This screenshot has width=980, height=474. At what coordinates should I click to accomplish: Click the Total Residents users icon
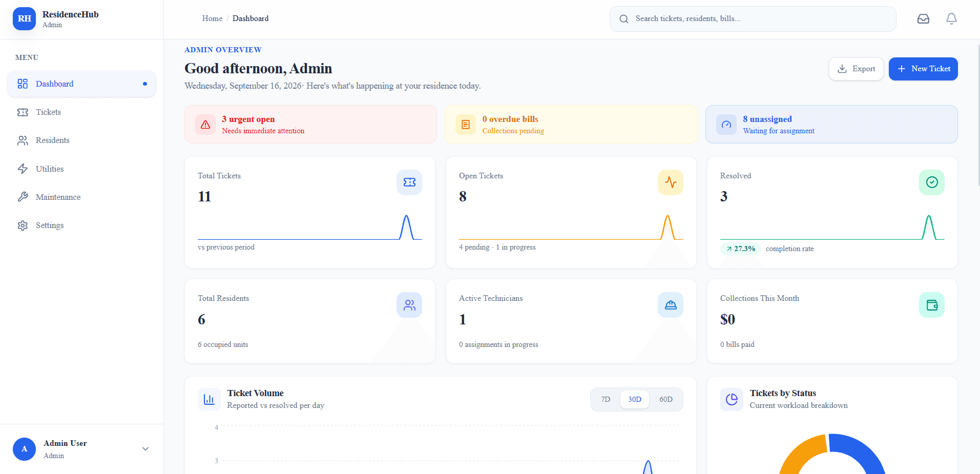point(409,305)
